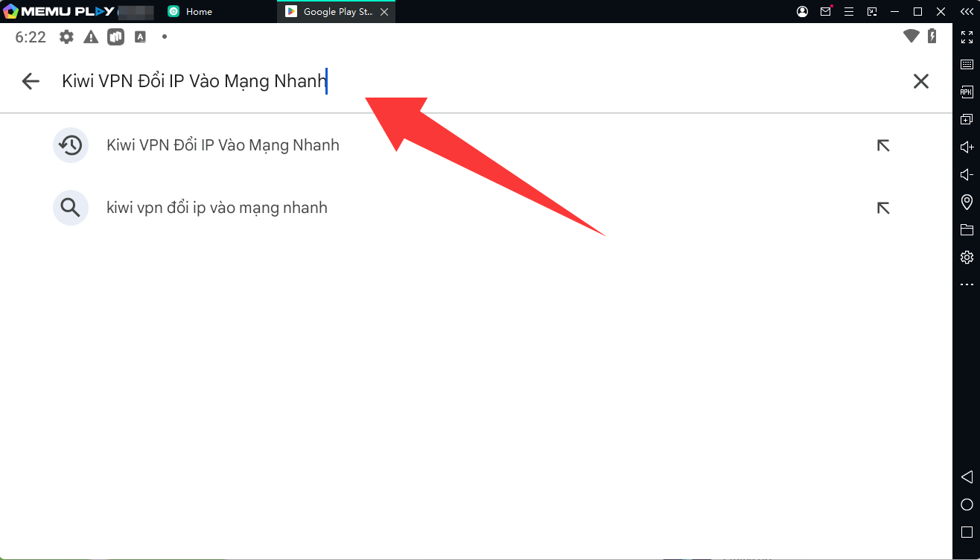Enter fullscreen mode from the MEmu sidebar
Screen dimensions: 980x560
[967, 37]
